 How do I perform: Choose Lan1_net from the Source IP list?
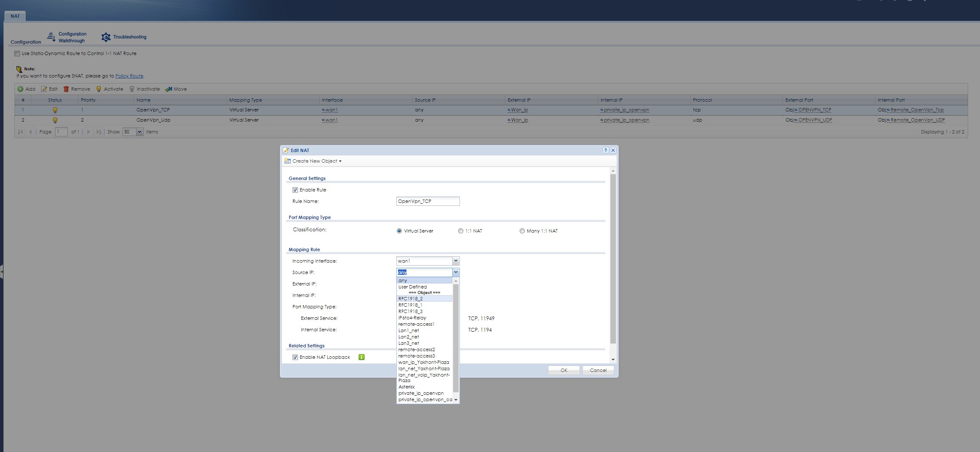point(409,330)
